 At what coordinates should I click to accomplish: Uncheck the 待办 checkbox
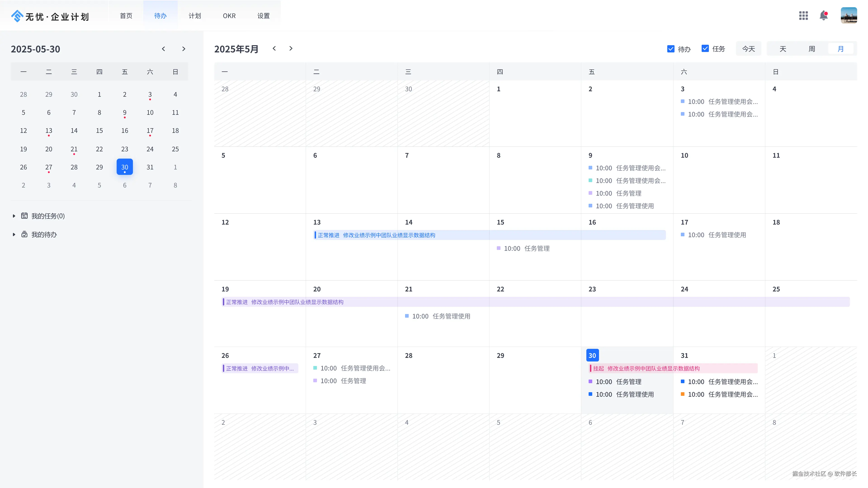(x=670, y=49)
